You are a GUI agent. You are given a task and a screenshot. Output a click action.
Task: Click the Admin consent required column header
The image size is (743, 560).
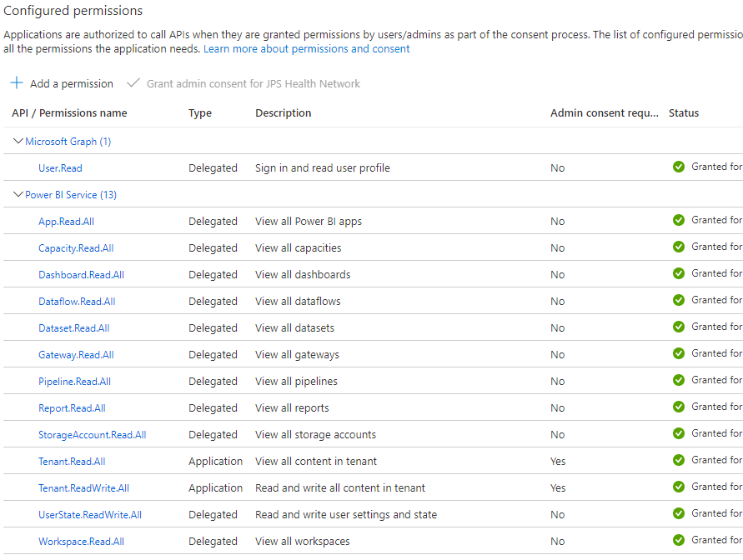(605, 113)
